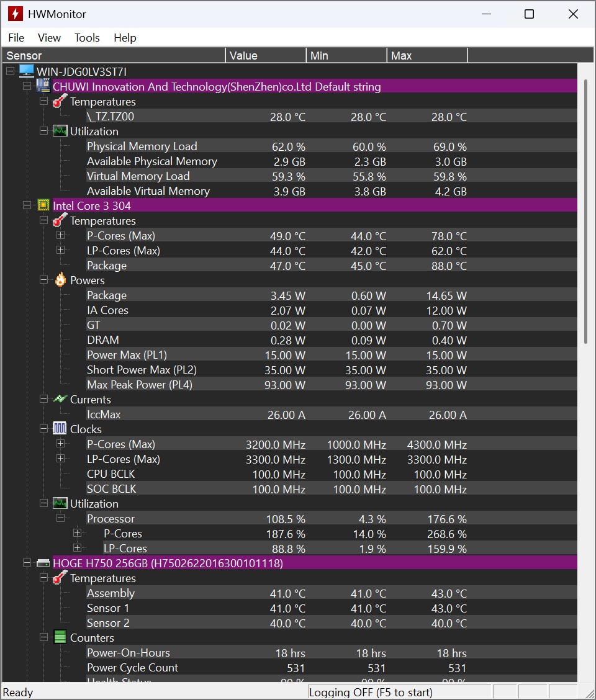Collapse the Processor utilization node
The image size is (596, 700).
click(60, 518)
